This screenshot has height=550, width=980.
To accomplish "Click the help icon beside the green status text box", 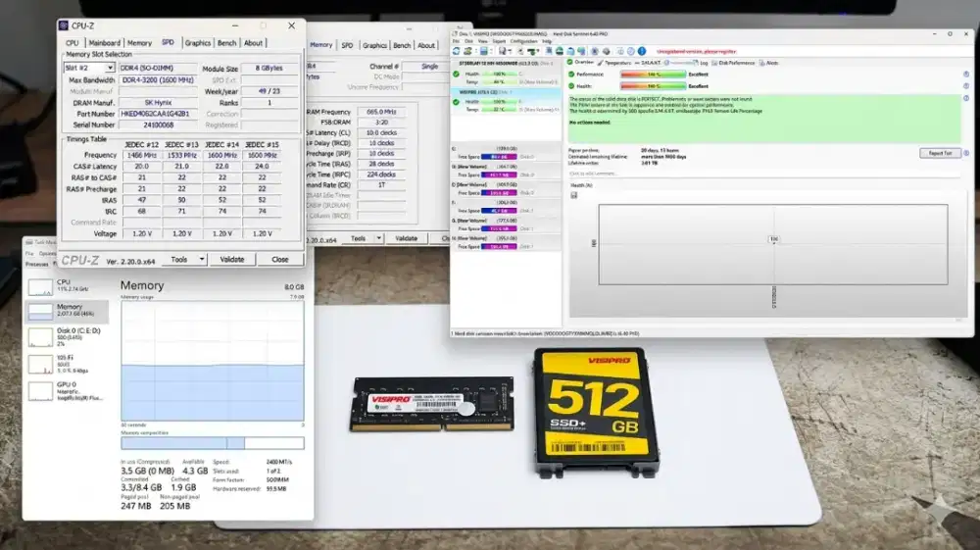I will [x=966, y=98].
